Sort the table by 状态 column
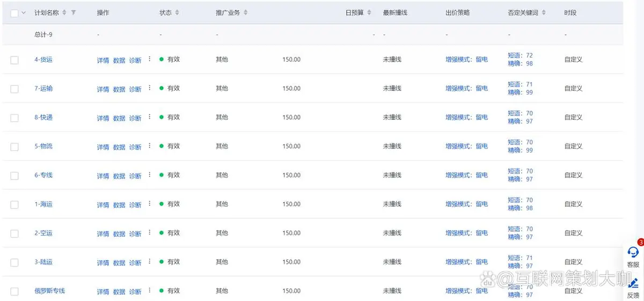The height and width of the screenshot is (301, 644). [177, 12]
